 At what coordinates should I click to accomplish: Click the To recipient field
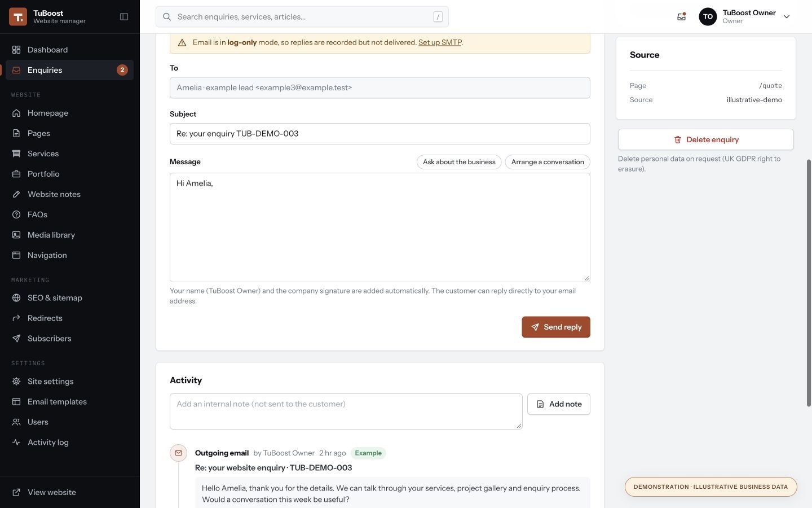(x=380, y=87)
